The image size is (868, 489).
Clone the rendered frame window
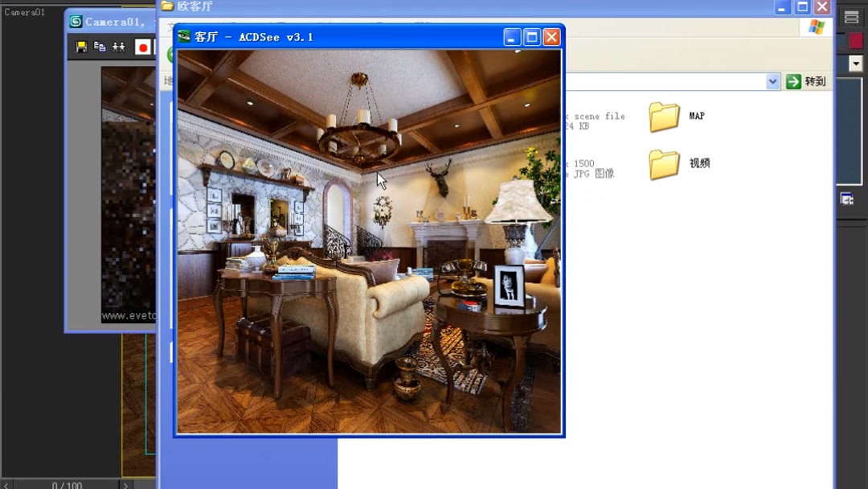pyautogui.click(x=118, y=47)
